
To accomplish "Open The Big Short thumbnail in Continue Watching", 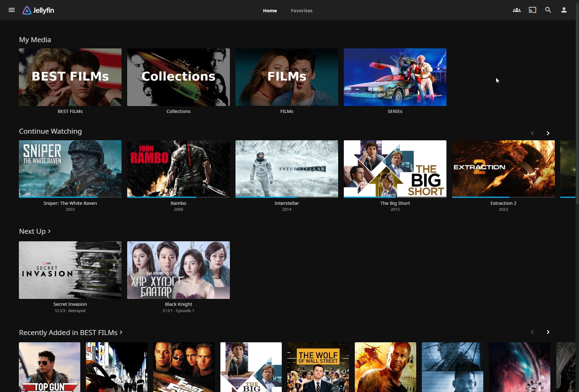I will 395,169.
